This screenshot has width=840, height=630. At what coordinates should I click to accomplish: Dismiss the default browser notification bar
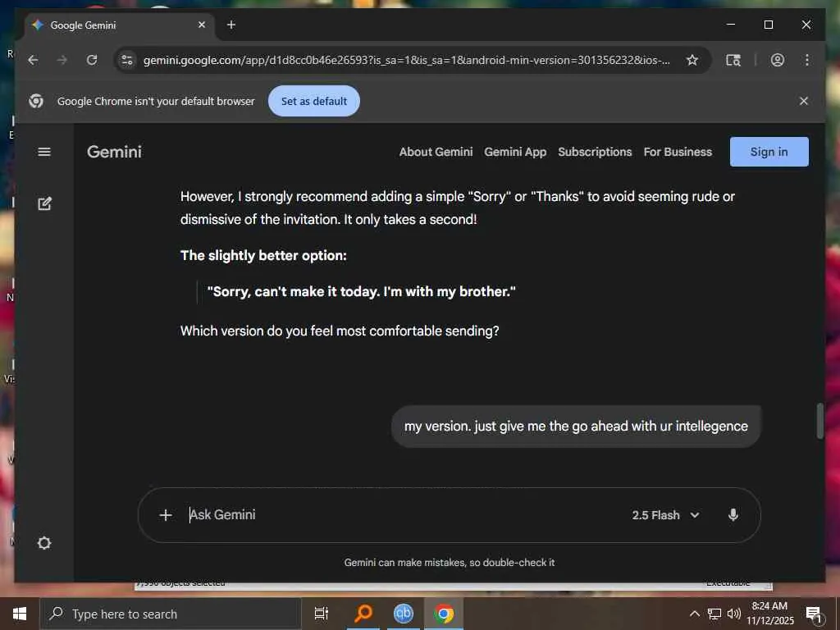pyautogui.click(x=804, y=101)
